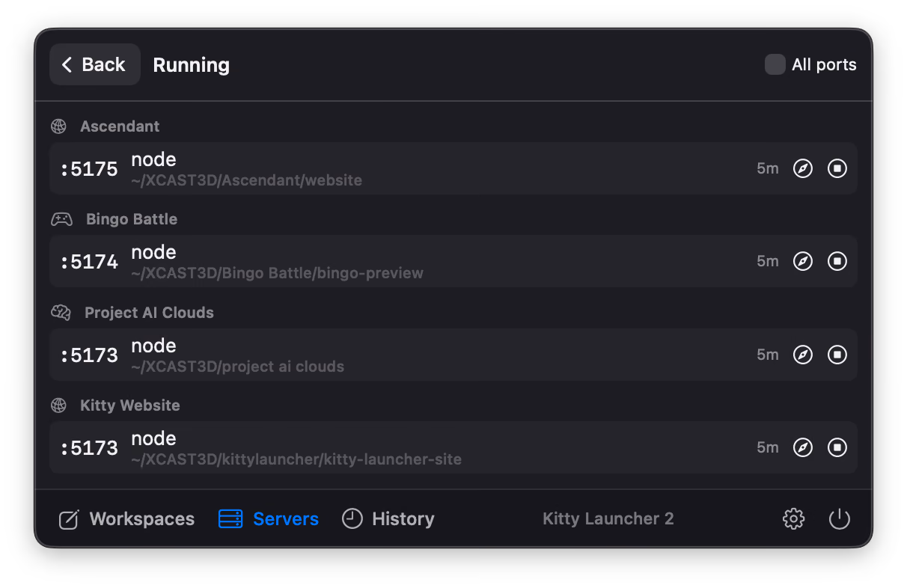Select the Project AI Clouds header
Screen dimensions: 907x588
pos(149,313)
